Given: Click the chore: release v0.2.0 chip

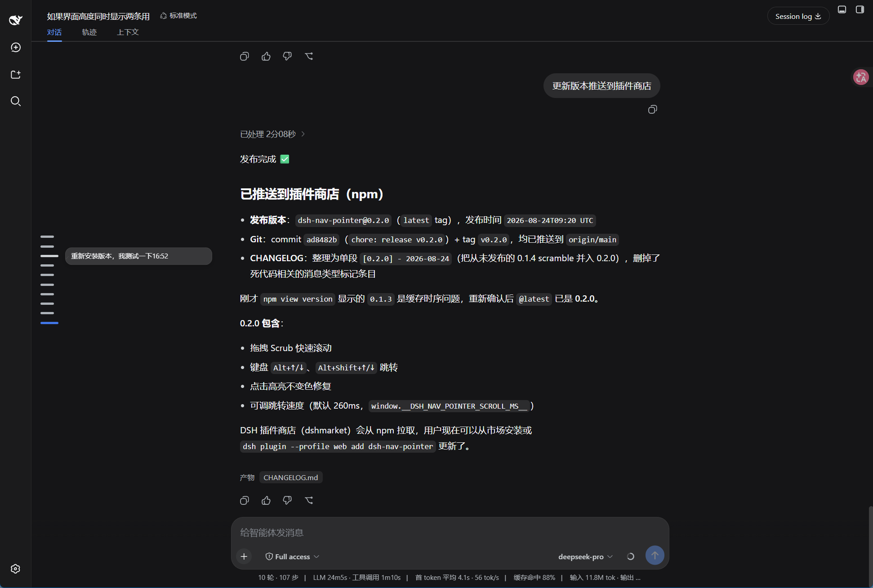Looking at the screenshot, I should pos(397,240).
